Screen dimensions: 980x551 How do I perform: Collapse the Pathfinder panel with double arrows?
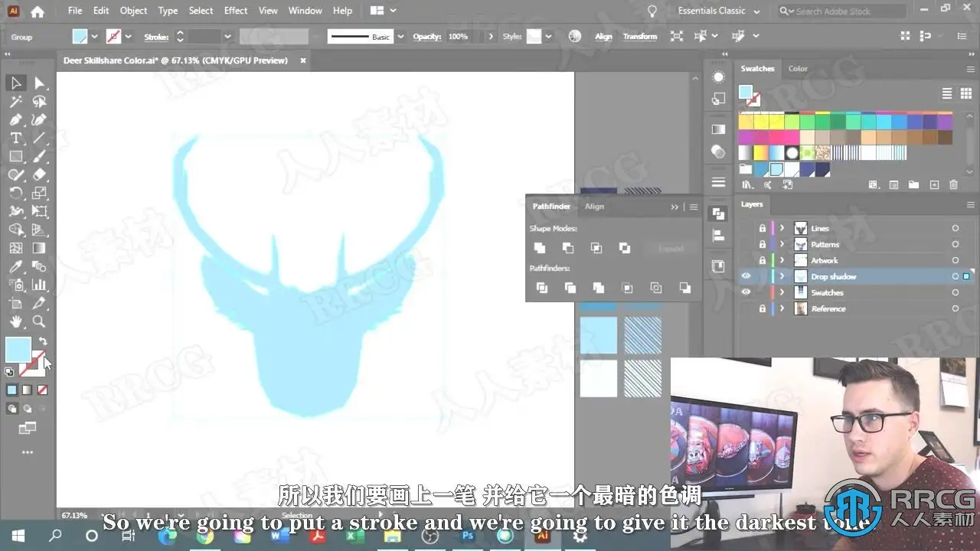coord(675,207)
